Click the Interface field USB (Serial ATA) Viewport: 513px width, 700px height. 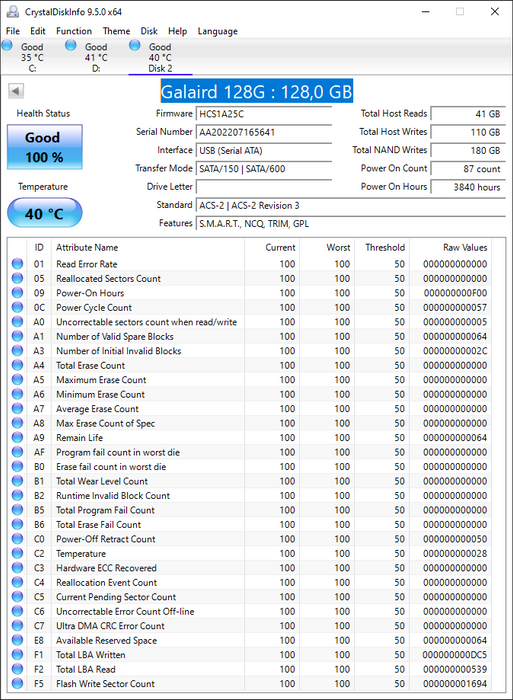tap(264, 150)
